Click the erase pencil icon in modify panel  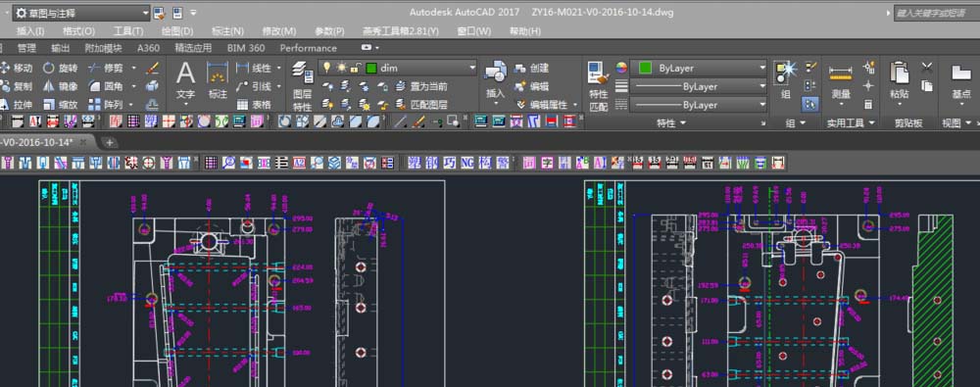(153, 69)
